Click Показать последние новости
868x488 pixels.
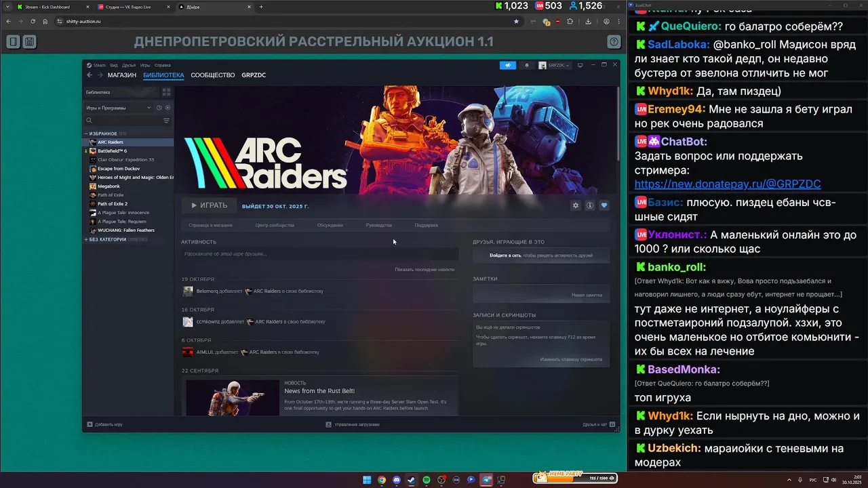coord(425,269)
